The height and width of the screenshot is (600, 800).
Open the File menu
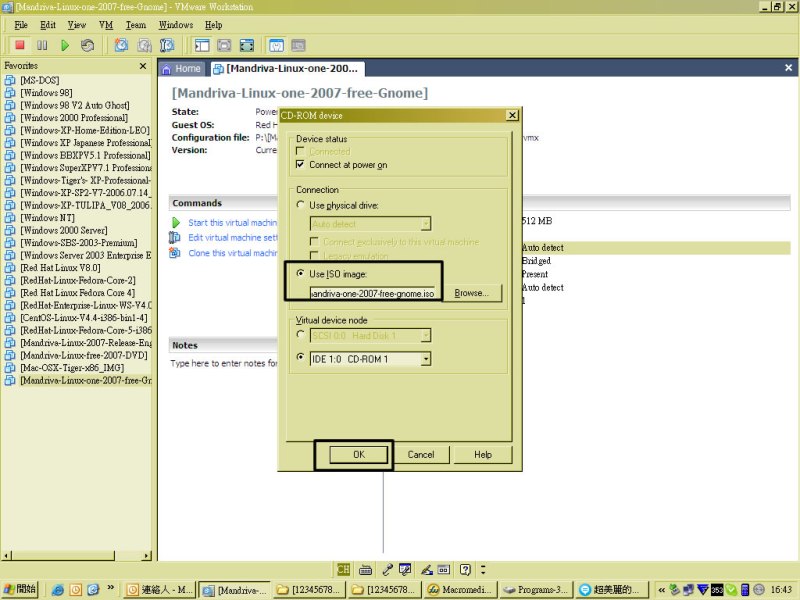coord(21,25)
